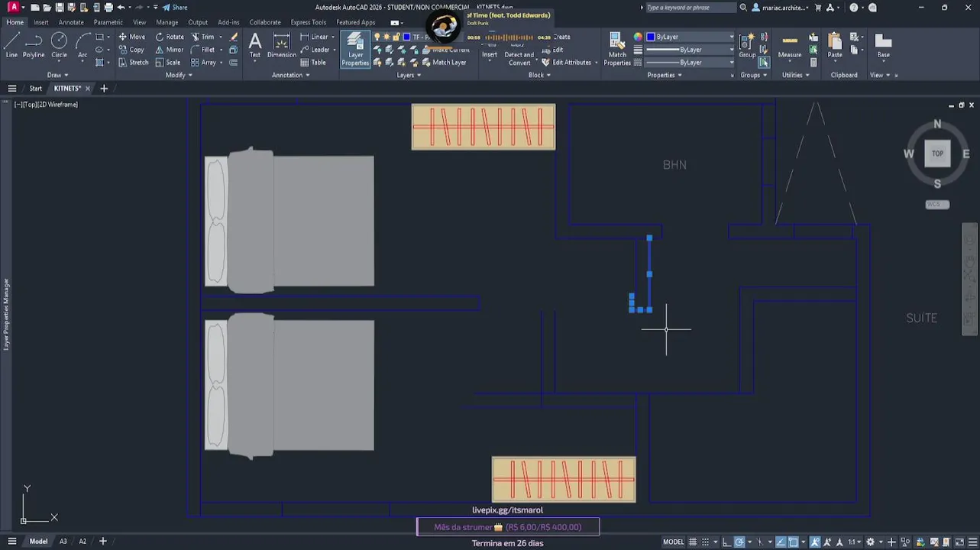Open the mariac.archite account menu
The width and height of the screenshot is (980, 550).
[x=780, y=8]
